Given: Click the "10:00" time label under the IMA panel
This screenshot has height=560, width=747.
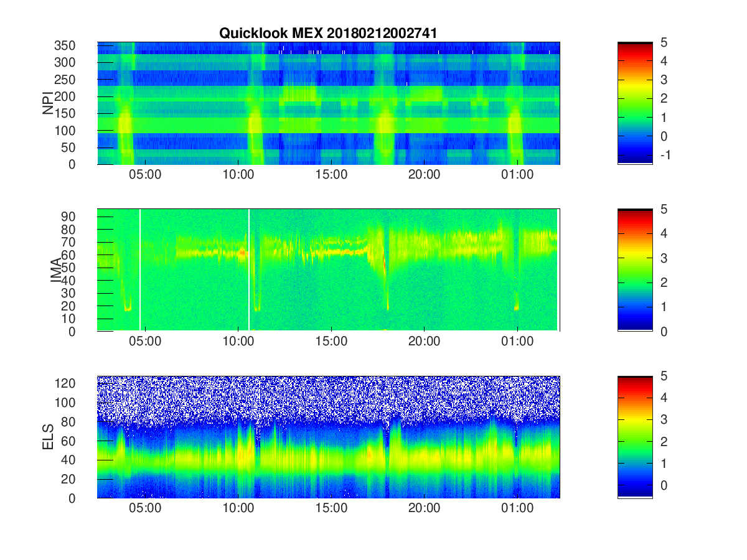Looking at the screenshot, I should 238,342.
